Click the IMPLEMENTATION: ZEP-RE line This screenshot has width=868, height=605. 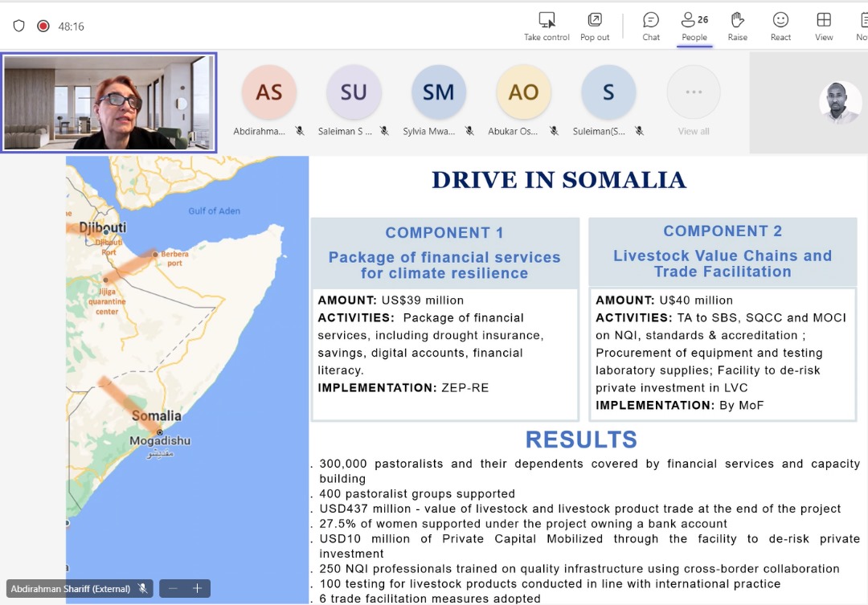[x=403, y=387]
